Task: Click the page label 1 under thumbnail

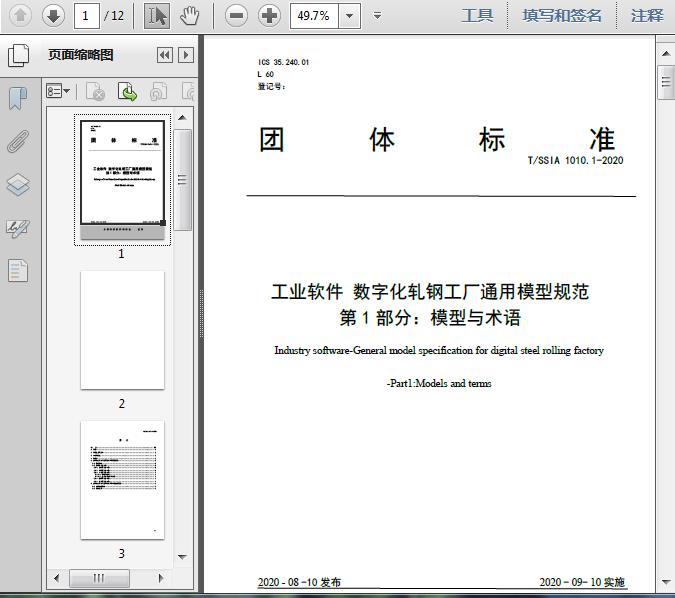Action: click(121, 254)
